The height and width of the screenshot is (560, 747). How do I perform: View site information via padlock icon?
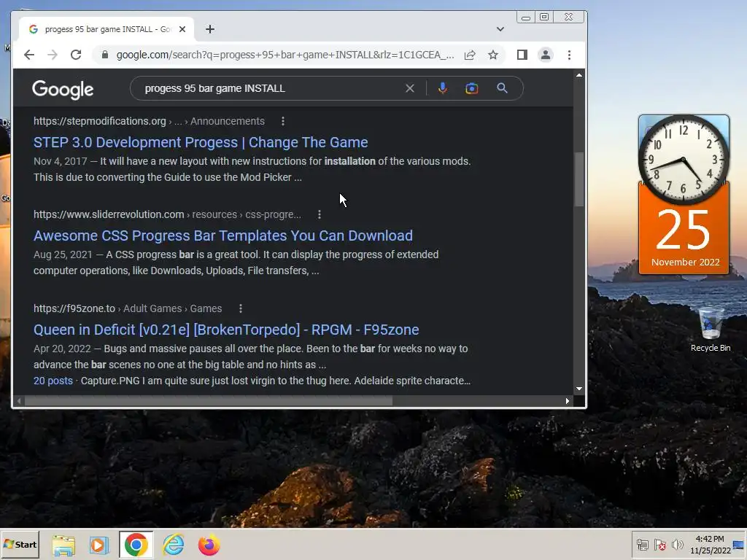[x=105, y=55]
